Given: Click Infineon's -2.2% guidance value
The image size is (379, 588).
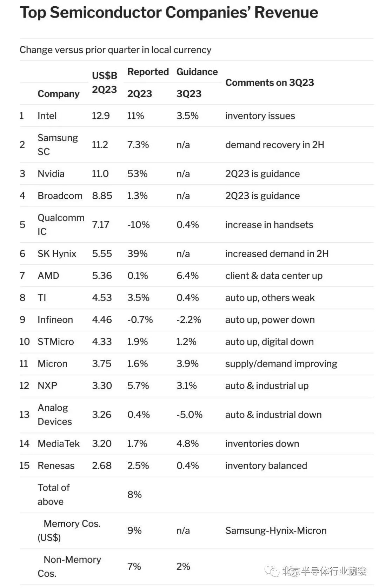Looking at the screenshot, I should point(189,320).
